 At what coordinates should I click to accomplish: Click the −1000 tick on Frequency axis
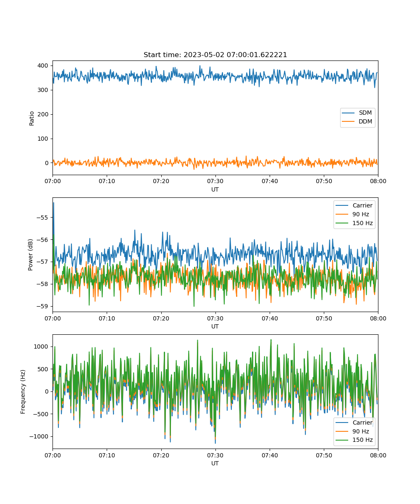pos(39,436)
